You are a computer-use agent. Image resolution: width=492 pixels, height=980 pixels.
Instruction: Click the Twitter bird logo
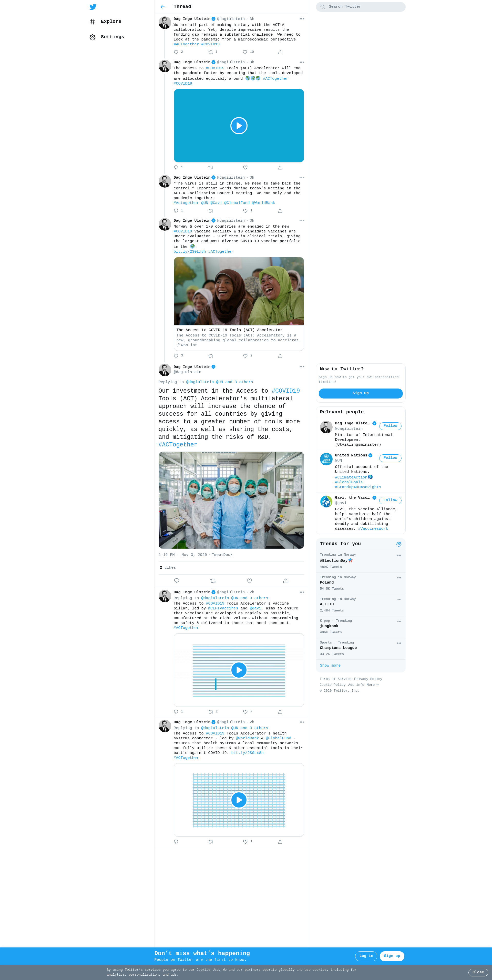pyautogui.click(x=93, y=7)
